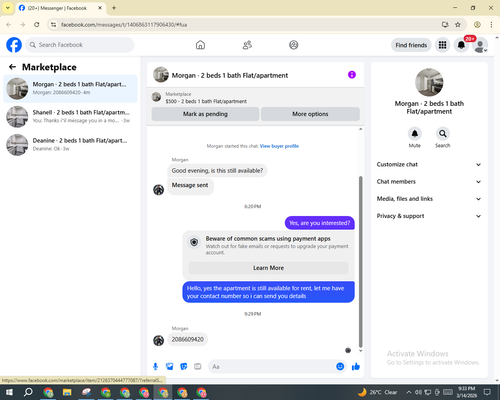This screenshot has height=400, width=500.
Task: Select the message "2086609420"
Action: pyautogui.click(x=188, y=339)
